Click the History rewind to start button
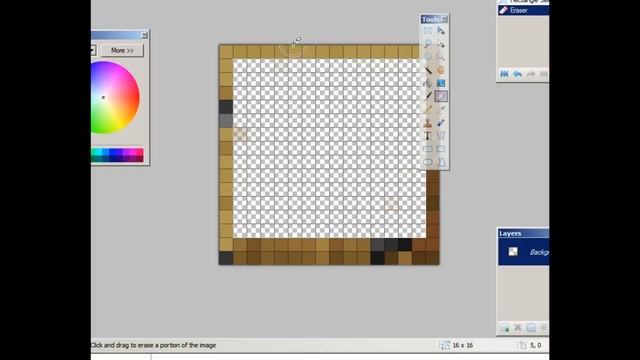 [504, 74]
